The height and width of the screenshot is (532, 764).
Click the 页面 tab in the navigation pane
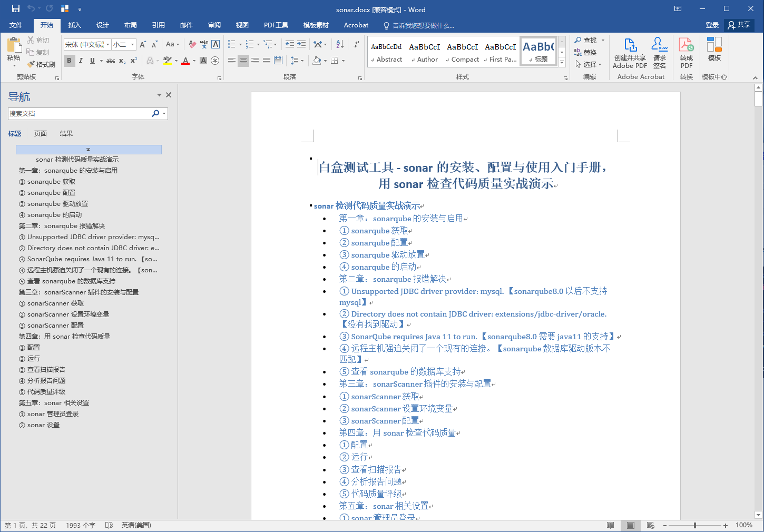40,133
